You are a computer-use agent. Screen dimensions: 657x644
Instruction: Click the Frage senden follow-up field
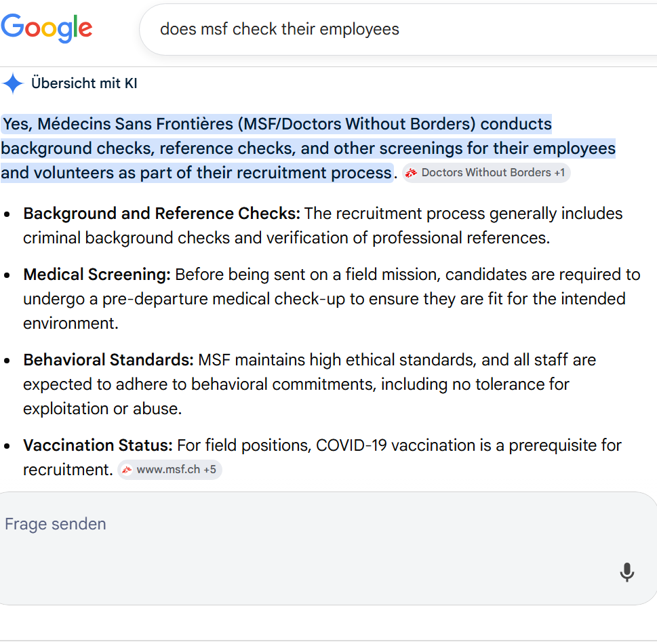[328, 548]
